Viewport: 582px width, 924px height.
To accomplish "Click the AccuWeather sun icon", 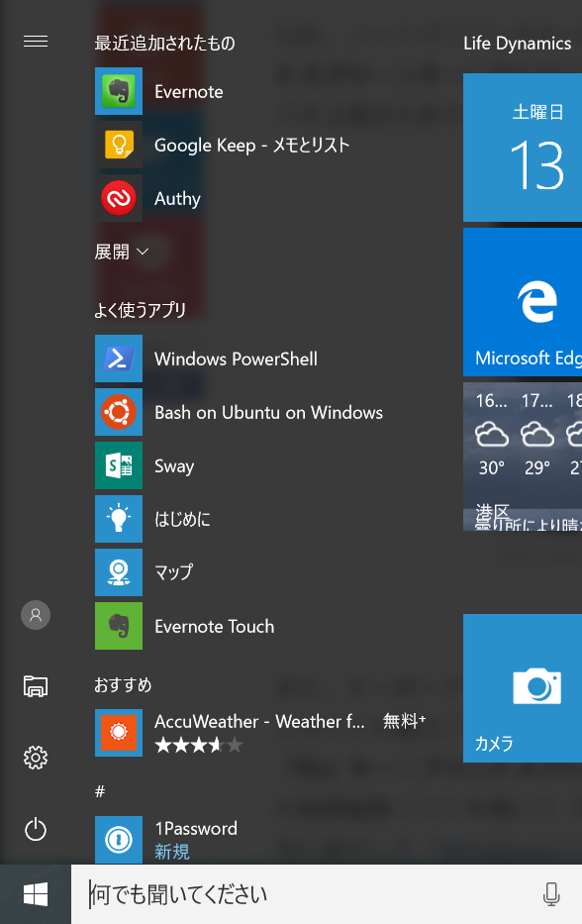I will click(x=119, y=733).
